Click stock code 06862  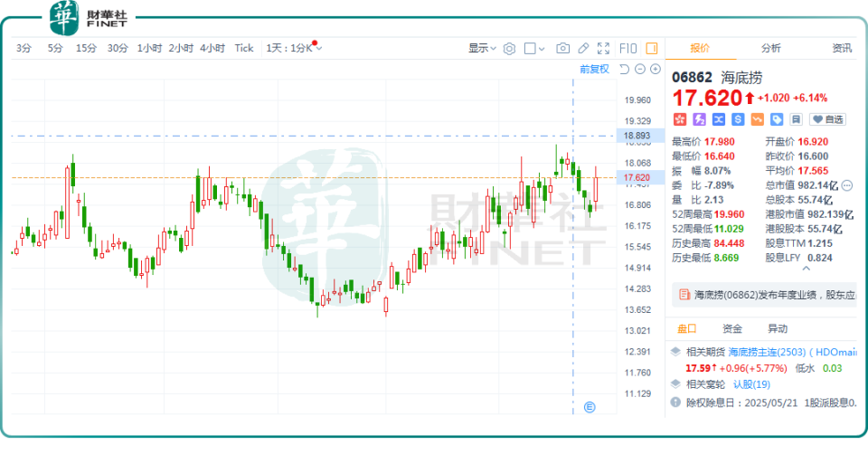[x=692, y=78]
